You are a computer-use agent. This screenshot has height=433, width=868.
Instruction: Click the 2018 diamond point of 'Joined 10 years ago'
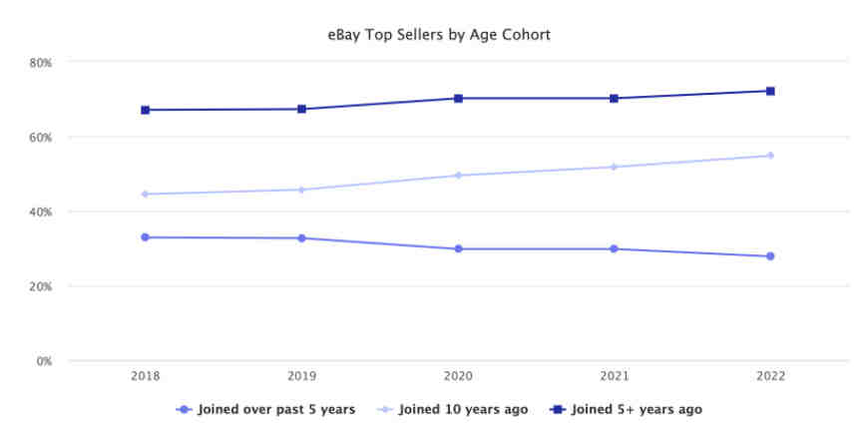146,195
